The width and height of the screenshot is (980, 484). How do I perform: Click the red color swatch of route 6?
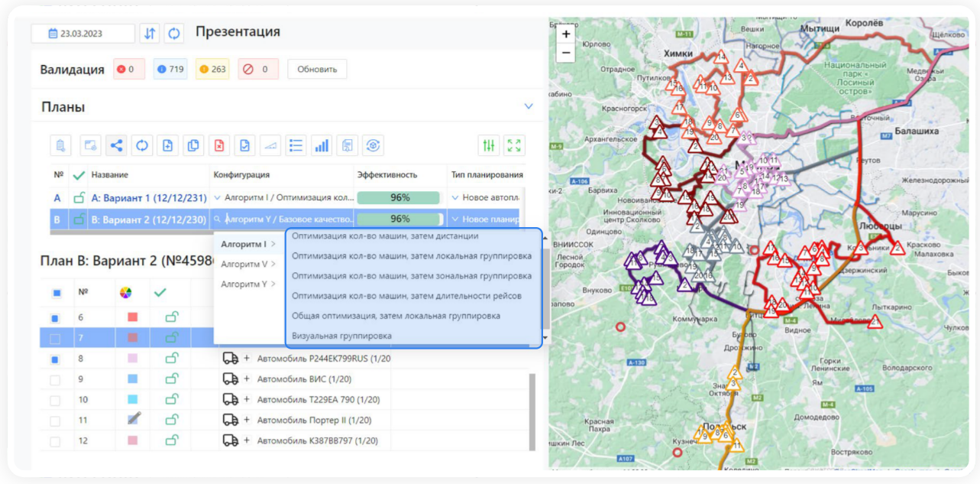point(132,317)
